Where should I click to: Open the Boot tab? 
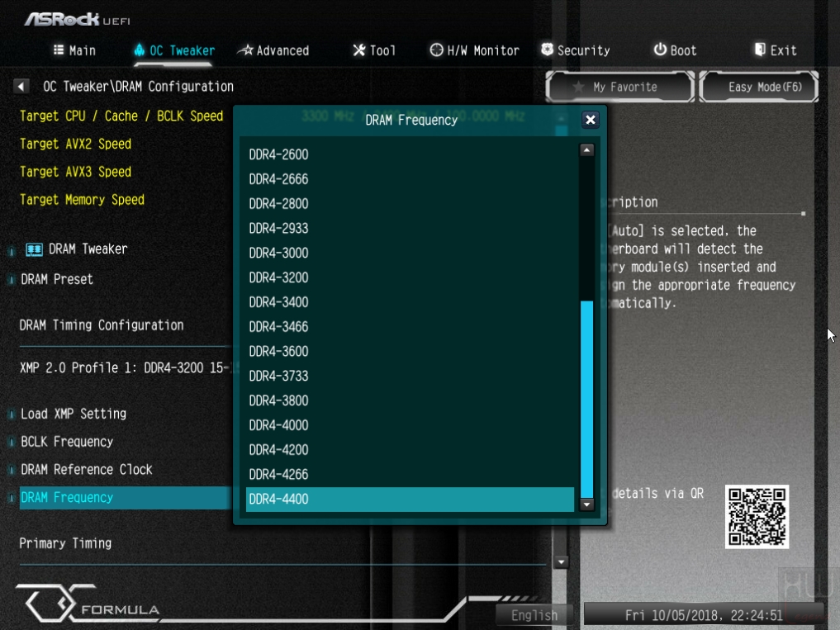675,50
